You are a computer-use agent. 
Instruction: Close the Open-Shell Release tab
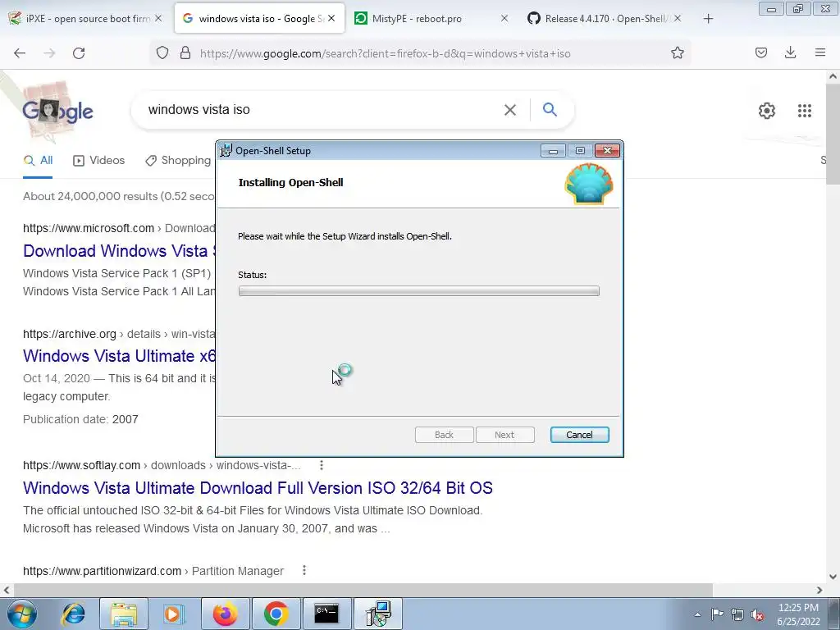click(678, 18)
